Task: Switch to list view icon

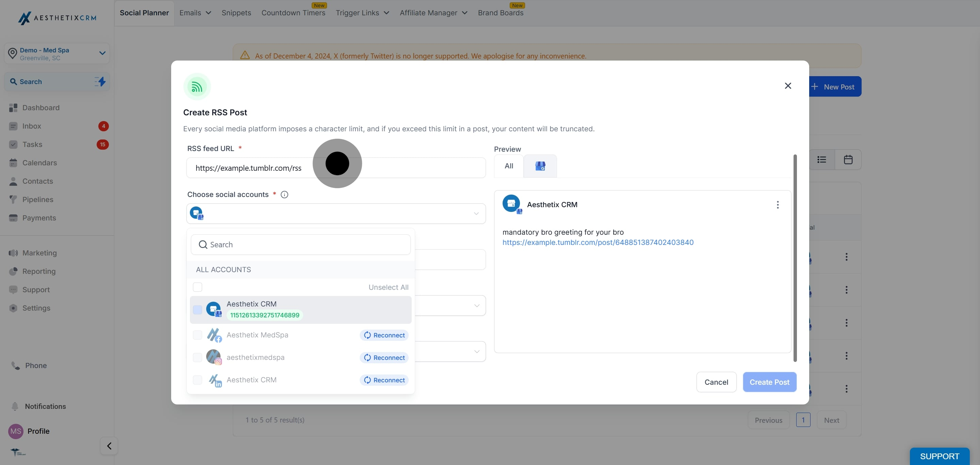Action: tap(822, 160)
